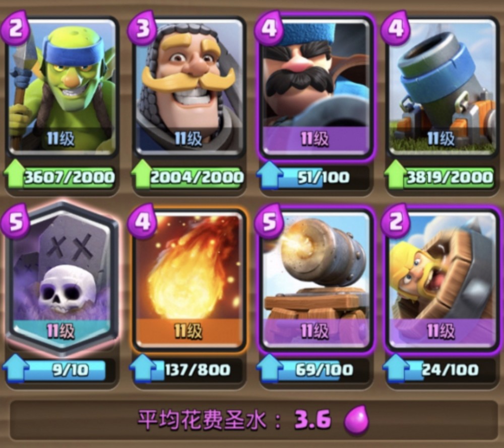
Task: Click the 137/800 Fireball progress bar
Action: pyautogui.click(x=196, y=370)
